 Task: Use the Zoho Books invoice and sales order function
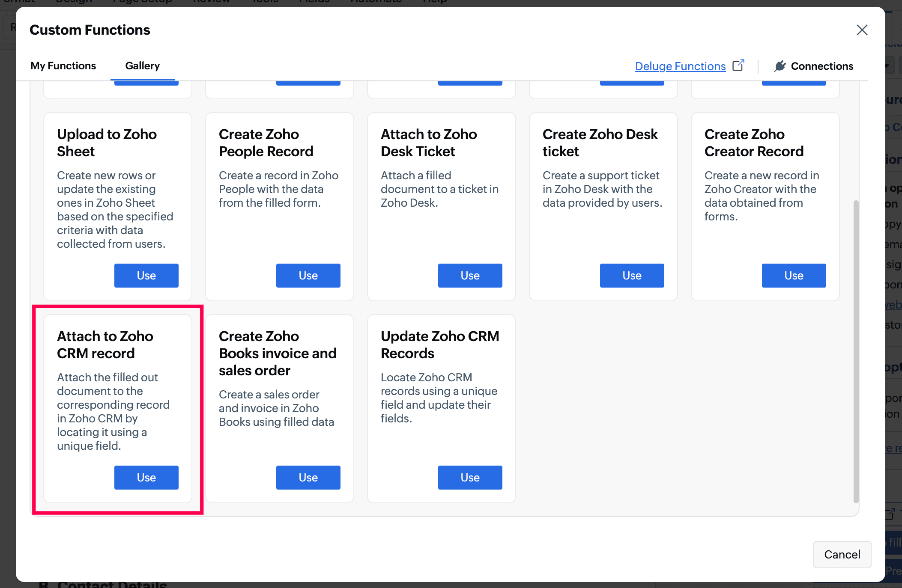tap(308, 478)
